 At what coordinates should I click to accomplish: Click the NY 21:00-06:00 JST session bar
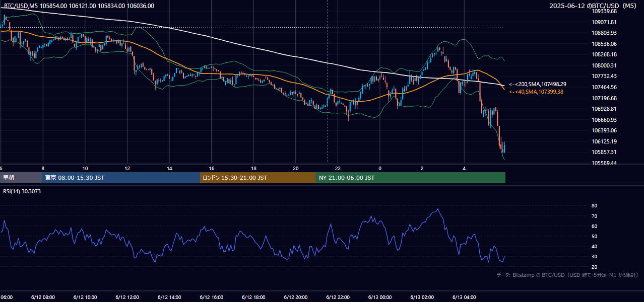[x=411, y=178]
